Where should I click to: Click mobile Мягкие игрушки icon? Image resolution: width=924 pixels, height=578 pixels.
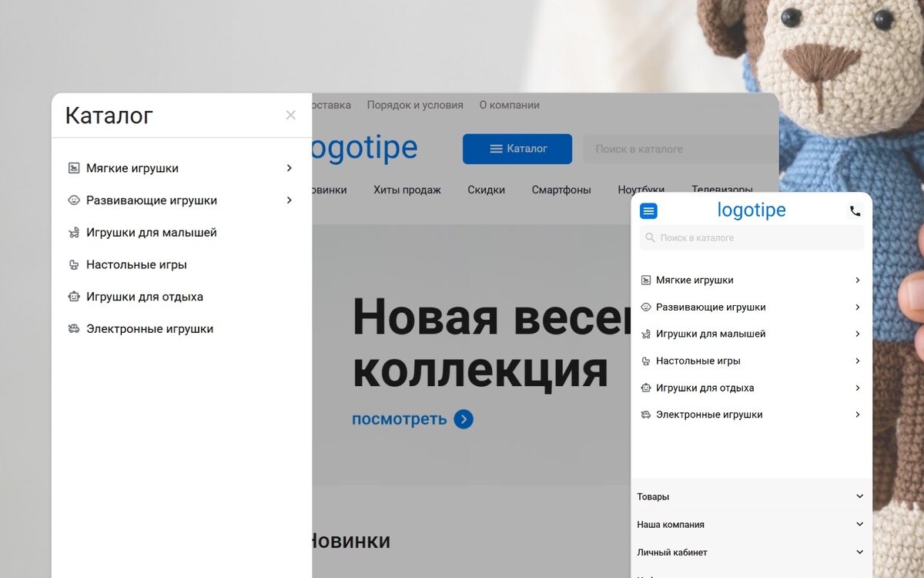click(x=646, y=281)
